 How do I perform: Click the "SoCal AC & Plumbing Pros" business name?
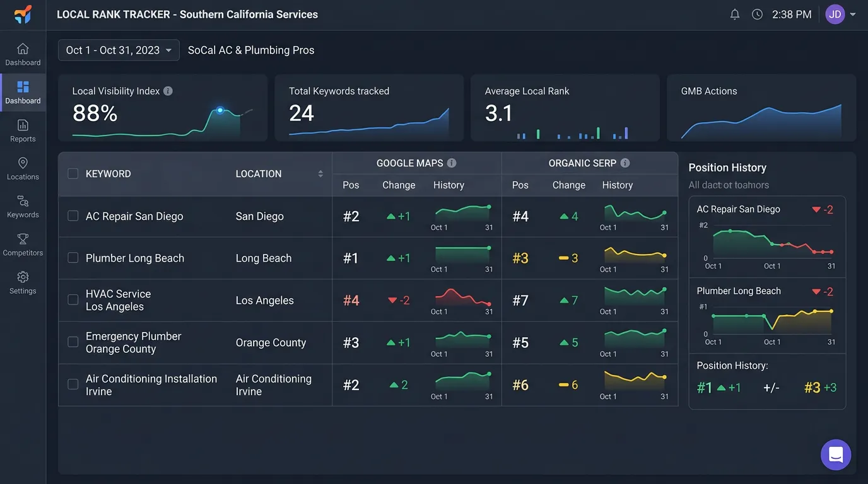[x=251, y=50]
